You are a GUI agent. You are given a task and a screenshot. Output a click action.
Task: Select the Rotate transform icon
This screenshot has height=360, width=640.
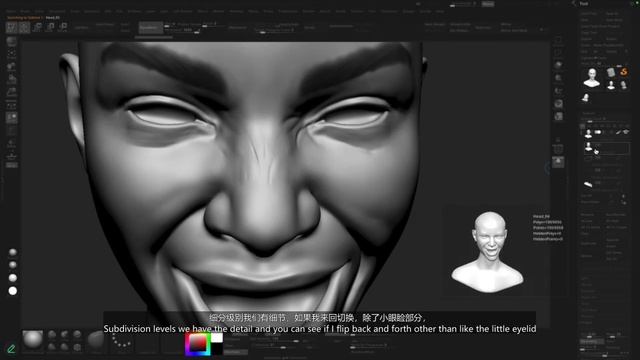pyautogui.click(x=62, y=27)
